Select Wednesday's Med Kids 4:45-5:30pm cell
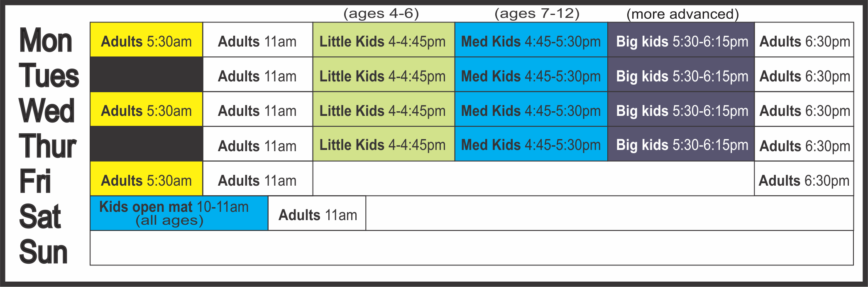Screen dimensions: 868x287 click(531, 109)
